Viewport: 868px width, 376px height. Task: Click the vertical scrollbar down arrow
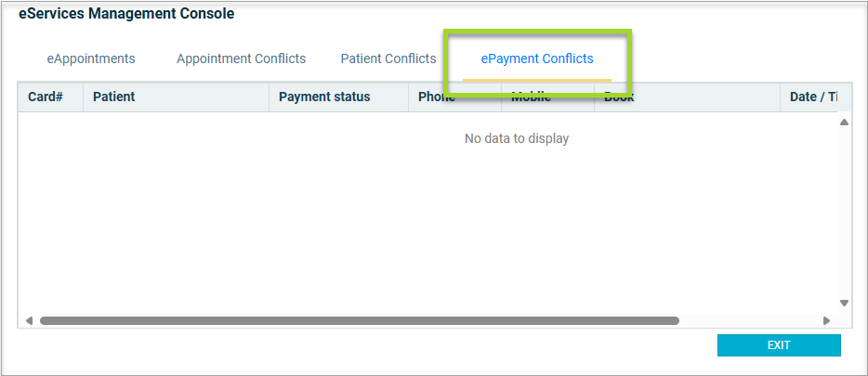[845, 303]
